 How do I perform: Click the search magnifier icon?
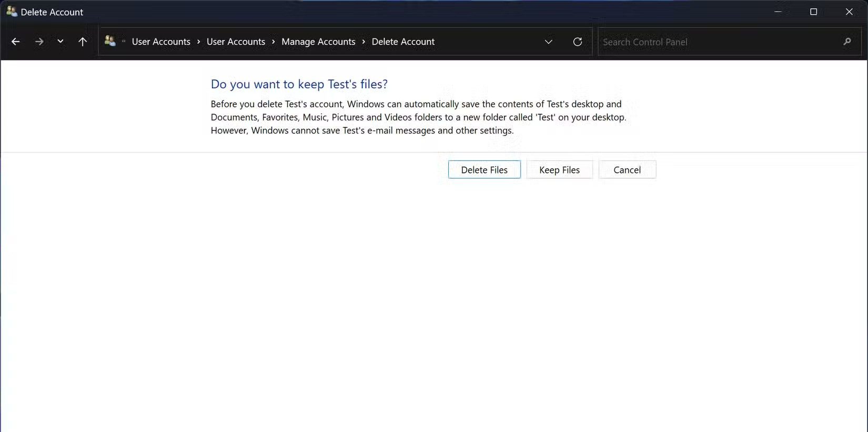click(x=847, y=42)
